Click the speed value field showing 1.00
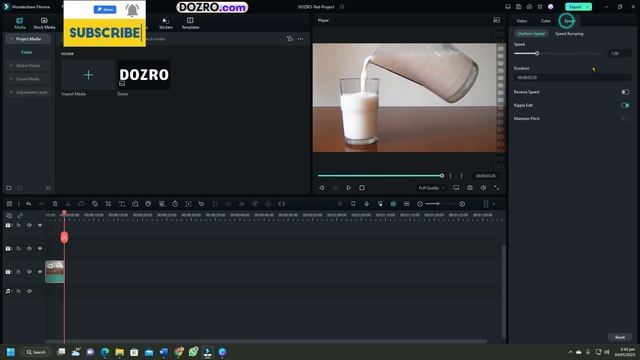This screenshot has width=640, height=360. tap(619, 53)
